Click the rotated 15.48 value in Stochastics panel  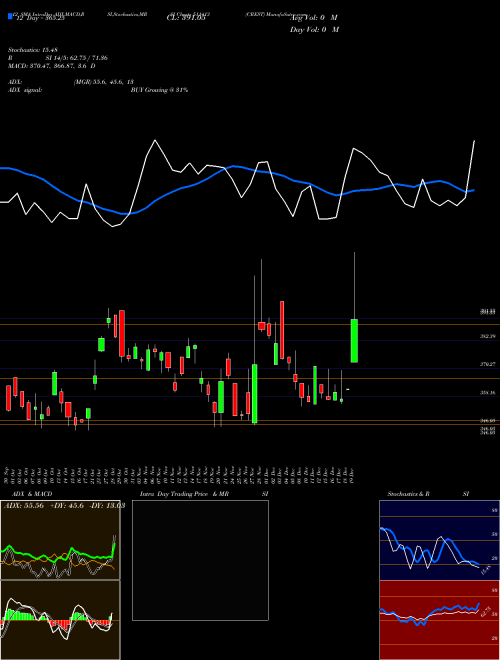pyautogui.click(x=486, y=570)
